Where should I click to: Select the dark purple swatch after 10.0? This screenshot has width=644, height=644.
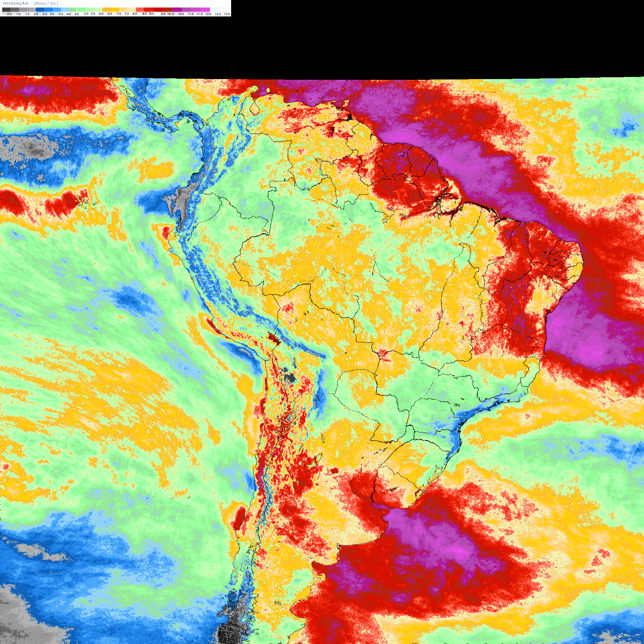click(177, 10)
